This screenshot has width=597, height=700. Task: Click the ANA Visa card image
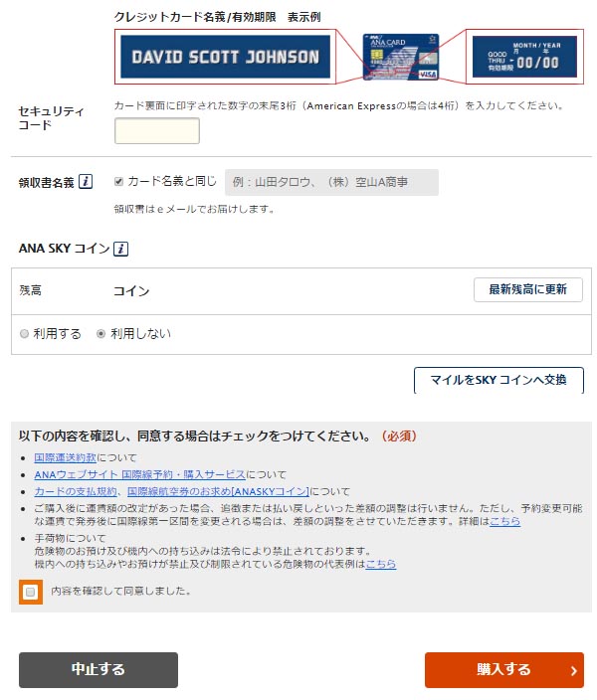pos(401,57)
